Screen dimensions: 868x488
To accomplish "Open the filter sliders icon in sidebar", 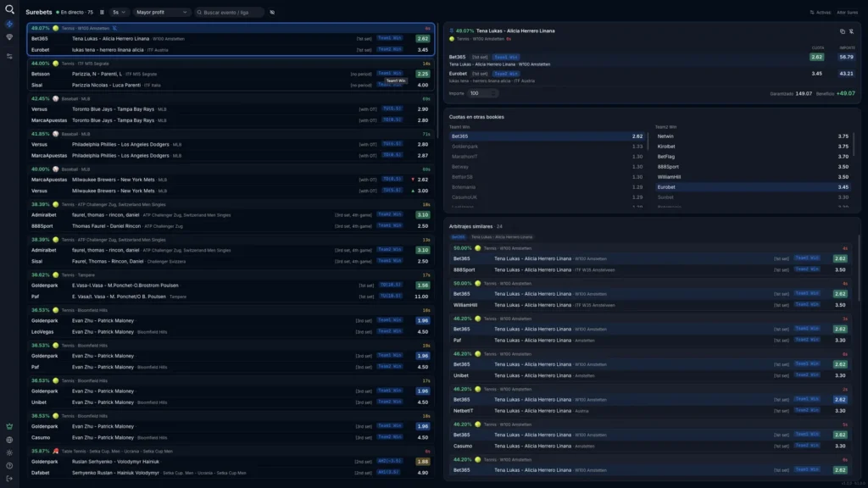I will 9,56.
